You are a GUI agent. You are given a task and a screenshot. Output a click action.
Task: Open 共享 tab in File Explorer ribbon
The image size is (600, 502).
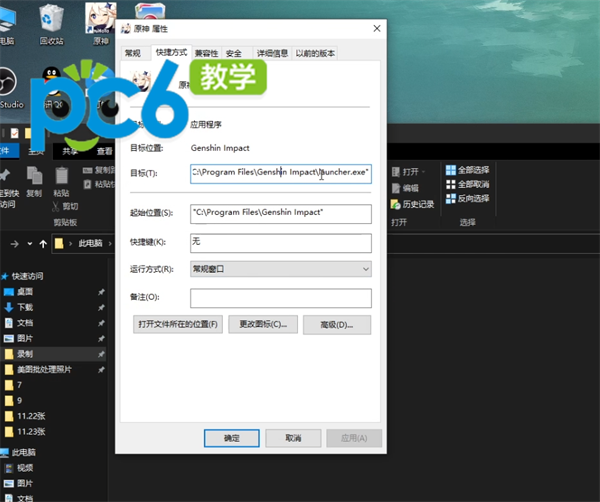70,152
